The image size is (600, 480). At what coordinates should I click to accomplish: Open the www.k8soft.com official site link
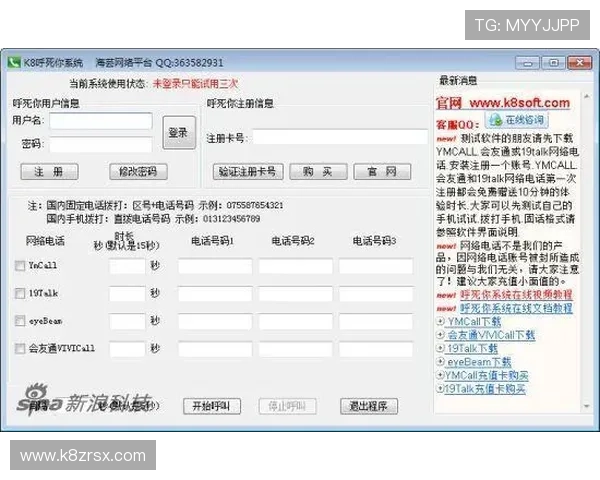pyautogui.click(x=520, y=103)
